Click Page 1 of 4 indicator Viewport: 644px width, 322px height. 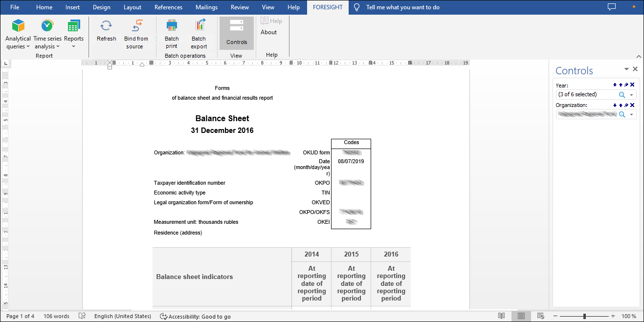[20, 316]
